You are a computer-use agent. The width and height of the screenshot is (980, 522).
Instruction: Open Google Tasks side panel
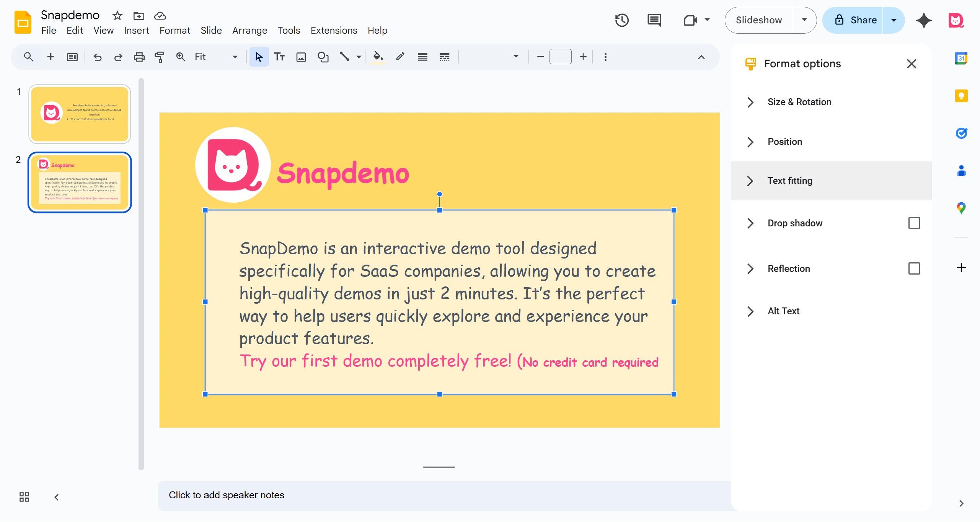[961, 133]
